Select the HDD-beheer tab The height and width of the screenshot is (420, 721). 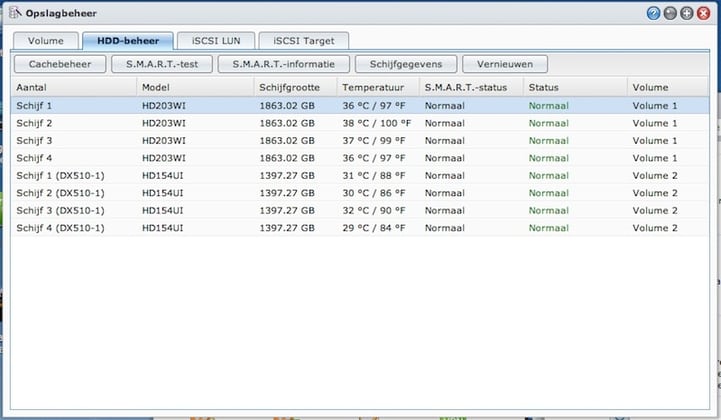pos(128,41)
